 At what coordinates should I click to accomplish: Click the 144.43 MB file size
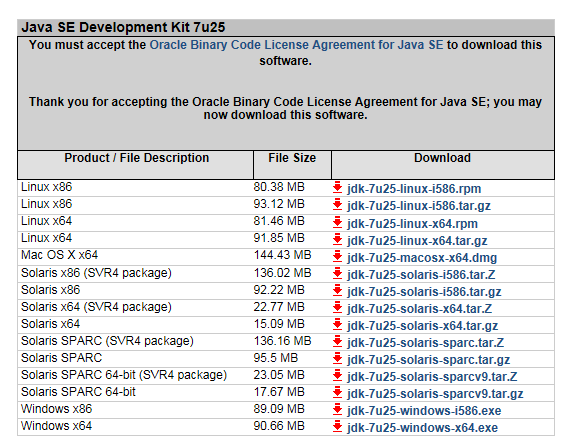283,255
